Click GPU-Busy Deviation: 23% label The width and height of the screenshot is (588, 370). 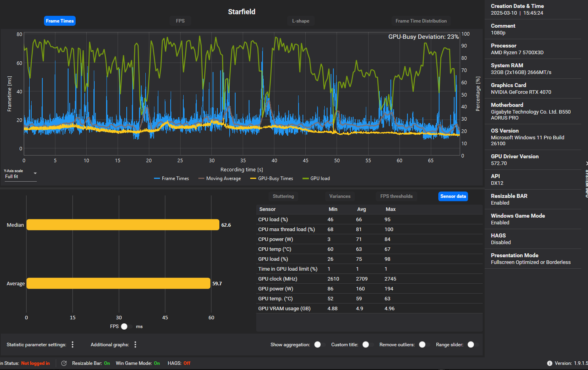[x=423, y=37]
